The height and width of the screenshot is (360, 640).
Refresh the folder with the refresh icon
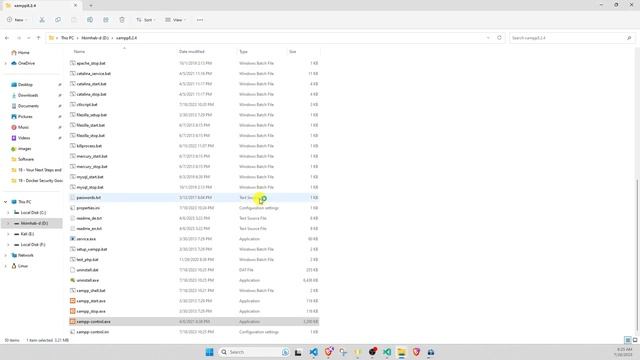tap(499, 38)
